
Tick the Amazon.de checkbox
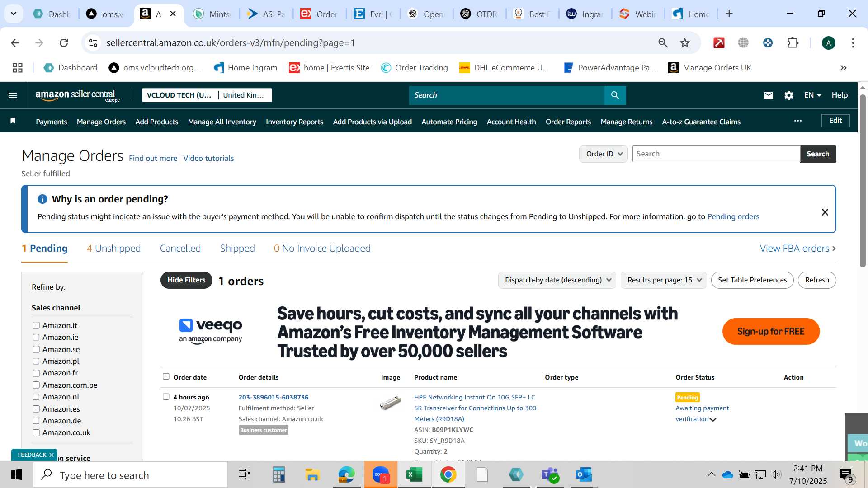pos(36,421)
